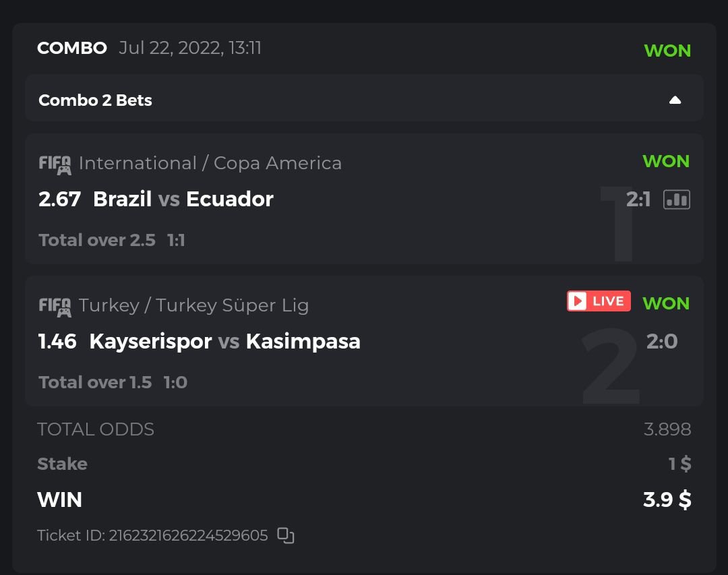Copy the Ticket ID with copy icon
This screenshot has width=728, height=575.
[286, 536]
